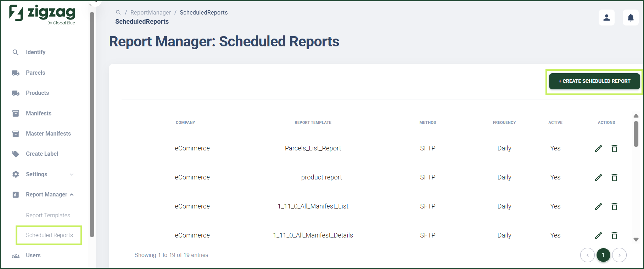This screenshot has height=269, width=644.
Task: Select page 1 in pagination
Action: 603,255
